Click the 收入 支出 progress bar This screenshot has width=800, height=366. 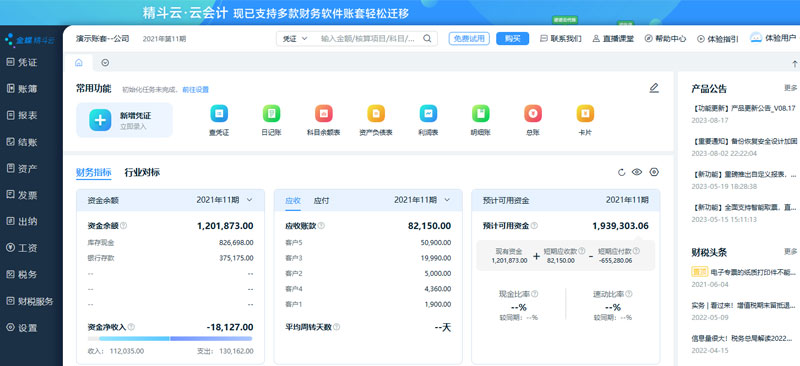[170, 338]
